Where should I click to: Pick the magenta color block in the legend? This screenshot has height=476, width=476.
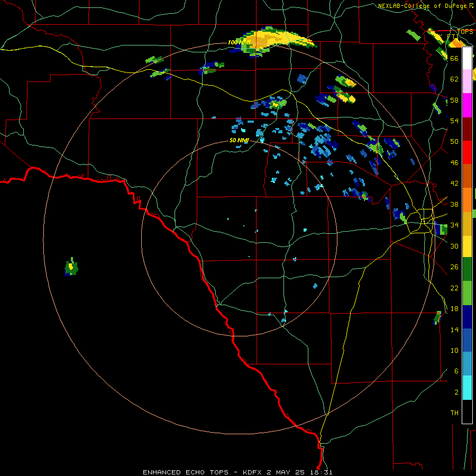coord(467,105)
